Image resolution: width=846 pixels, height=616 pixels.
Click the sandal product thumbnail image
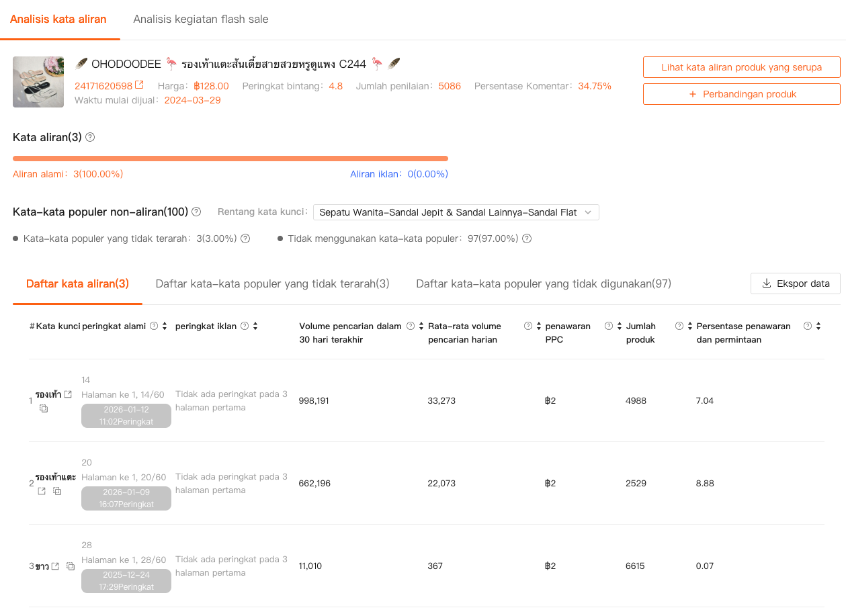pyautogui.click(x=38, y=82)
